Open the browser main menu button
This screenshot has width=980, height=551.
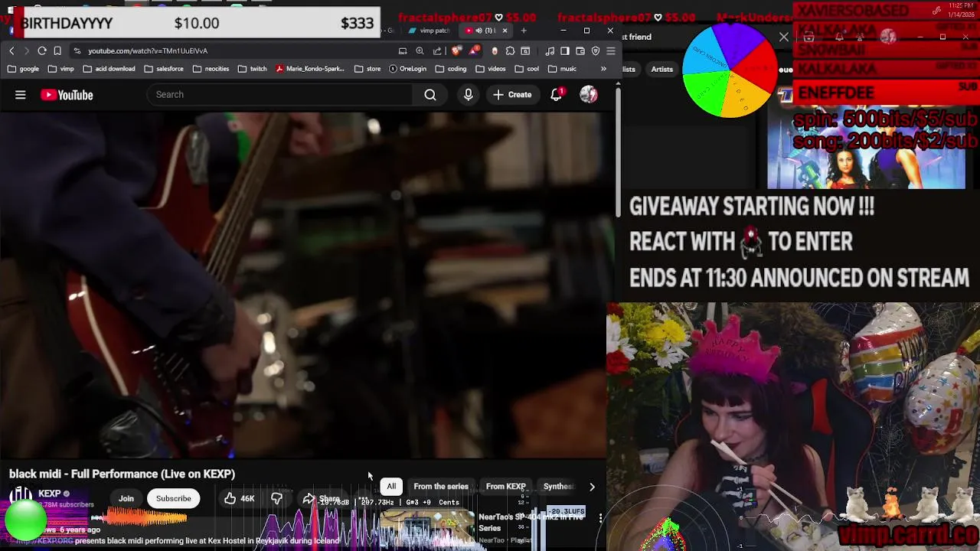coord(611,51)
